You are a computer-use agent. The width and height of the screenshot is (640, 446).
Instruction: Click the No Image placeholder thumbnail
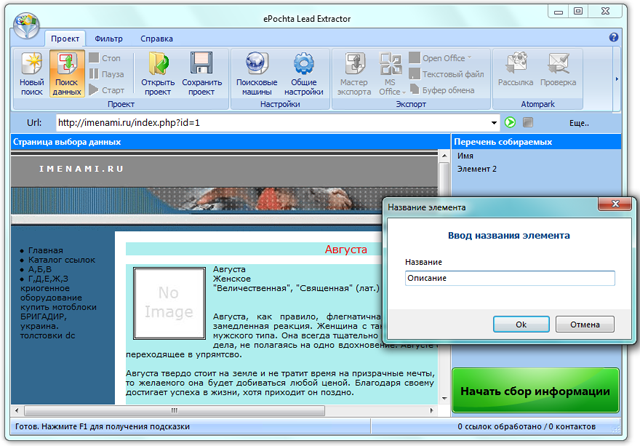point(169,303)
